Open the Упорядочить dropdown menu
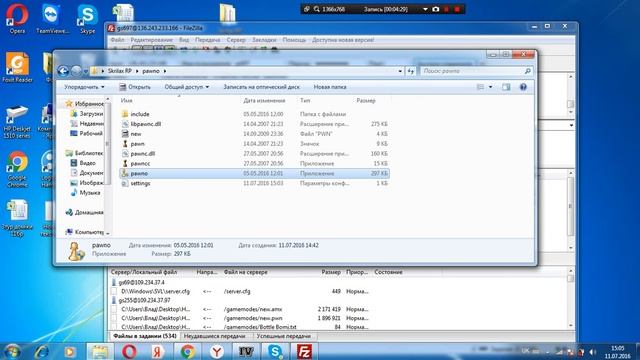Viewport: 640px width, 360px height. (84, 87)
